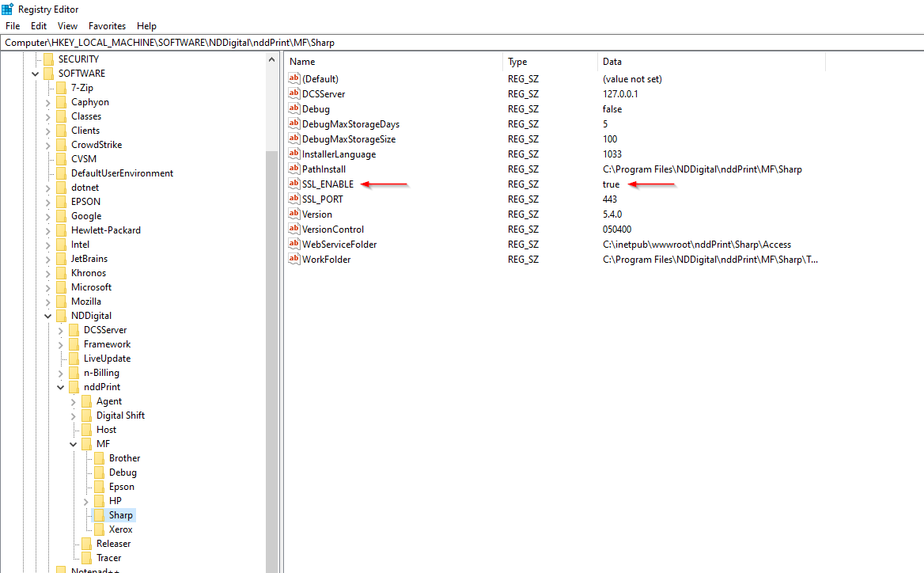Click the Registry Editor title bar icon
Screen dimensions: 924x573
[7, 9]
